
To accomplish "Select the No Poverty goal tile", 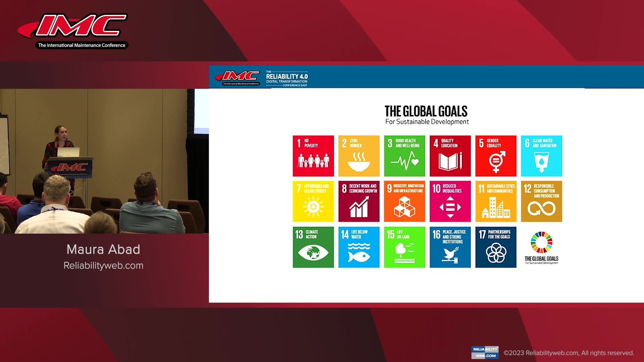I will (313, 156).
